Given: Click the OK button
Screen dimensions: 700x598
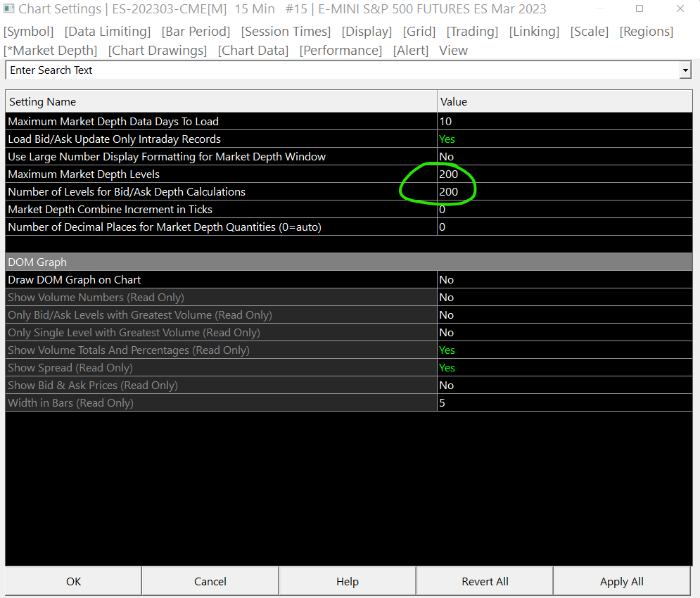Looking at the screenshot, I should 74,582.
